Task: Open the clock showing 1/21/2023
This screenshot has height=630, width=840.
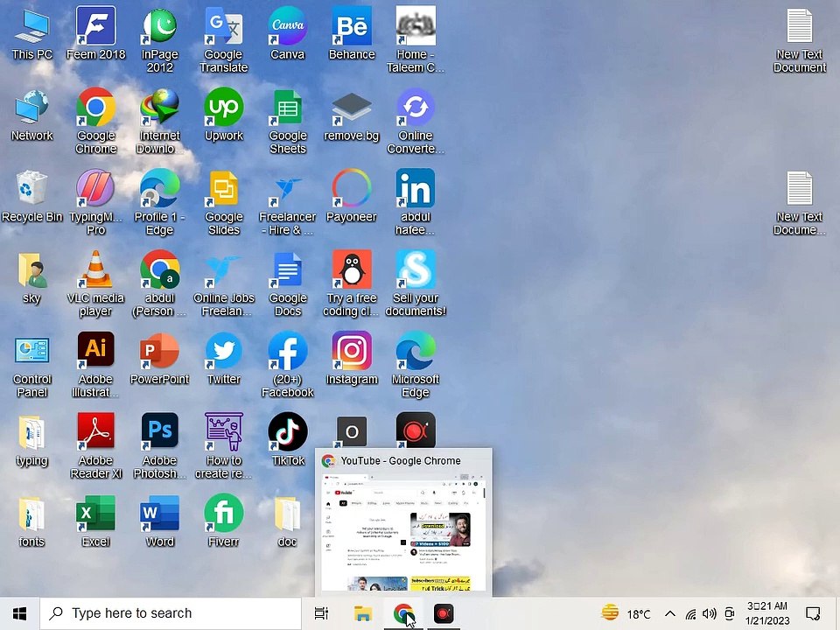Action: click(x=767, y=613)
